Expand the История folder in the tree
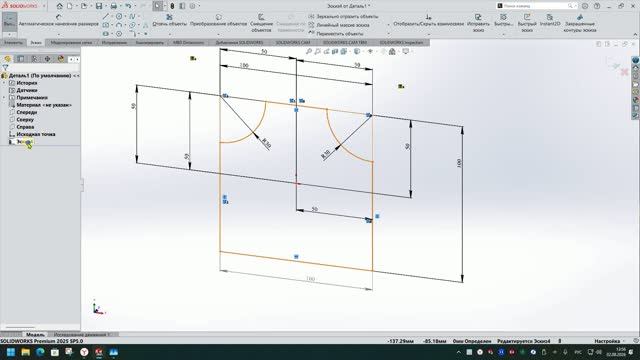The image size is (640, 360). click(4, 83)
